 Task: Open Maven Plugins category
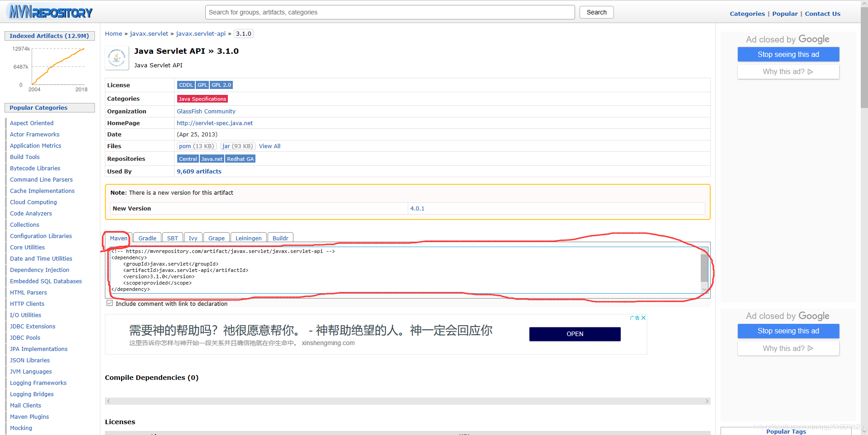29,416
